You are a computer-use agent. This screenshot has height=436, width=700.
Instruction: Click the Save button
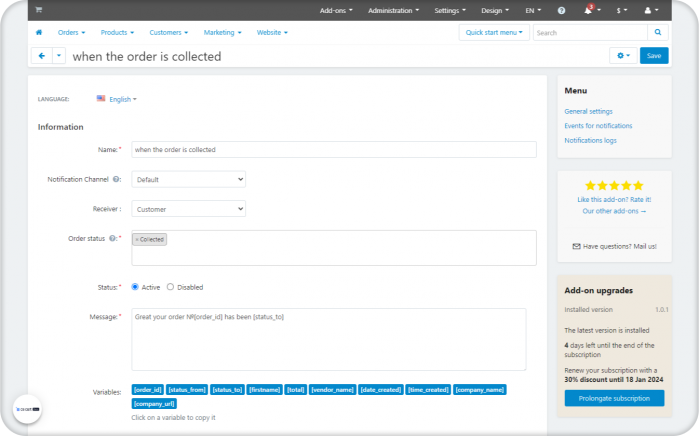(x=654, y=56)
